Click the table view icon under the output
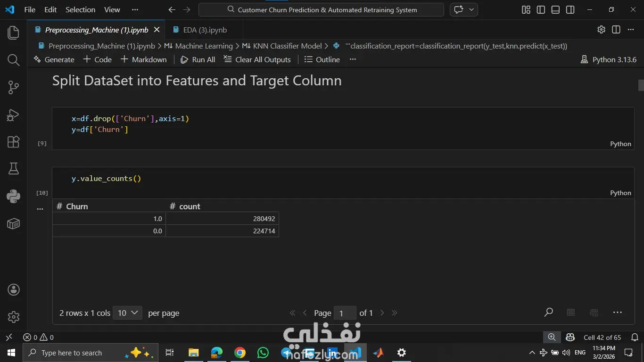Image resolution: width=644 pixels, height=362 pixels. (x=571, y=312)
